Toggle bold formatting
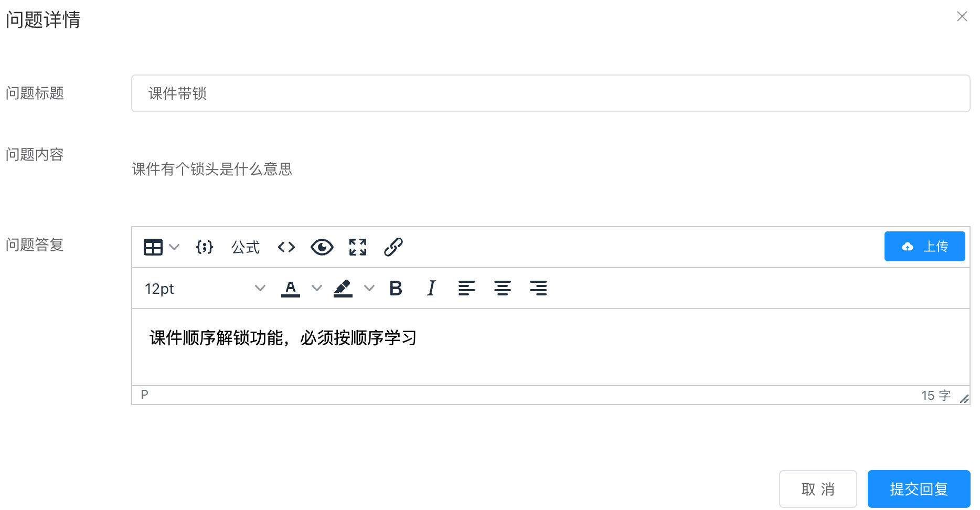Image resolution: width=980 pixels, height=510 pixels. click(396, 288)
